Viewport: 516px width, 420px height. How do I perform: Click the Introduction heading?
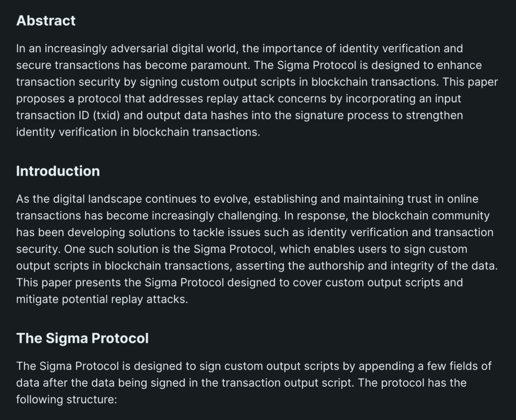pos(58,171)
